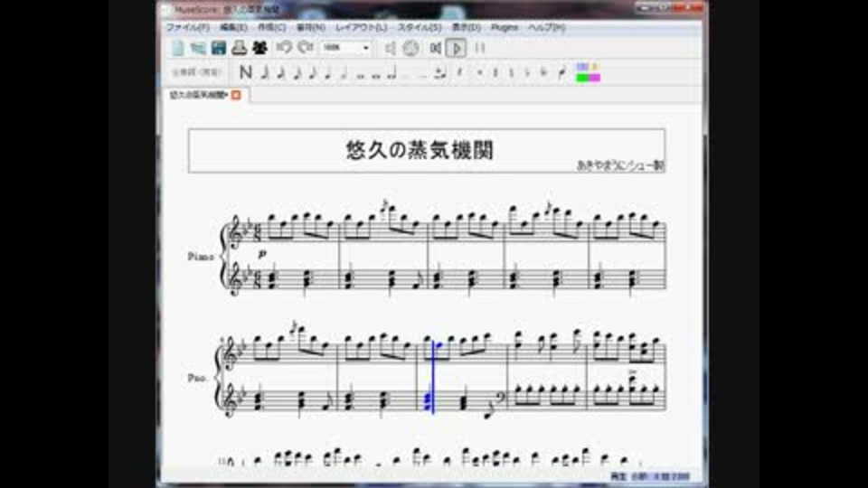The height and width of the screenshot is (488, 868).
Task: Select the title text 悠久の蒸気機関
Action: pyautogui.click(x=420, y=150)
